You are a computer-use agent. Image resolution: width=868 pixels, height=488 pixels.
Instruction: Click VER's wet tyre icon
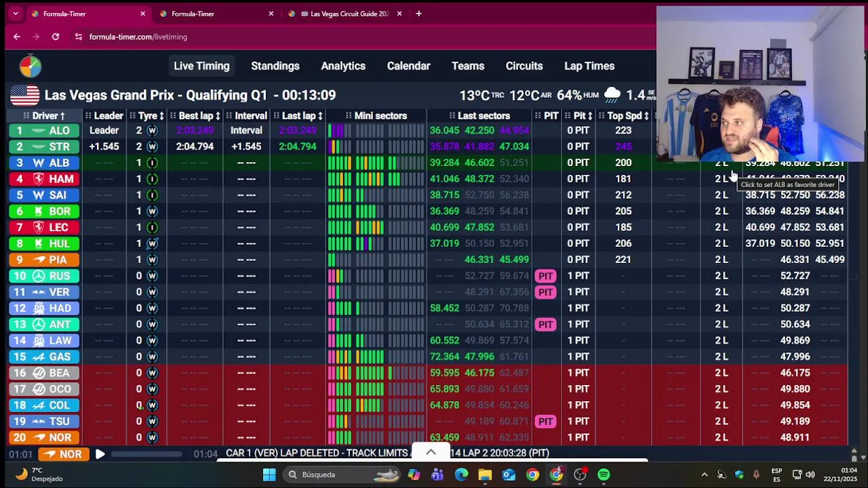coord(152,292)
